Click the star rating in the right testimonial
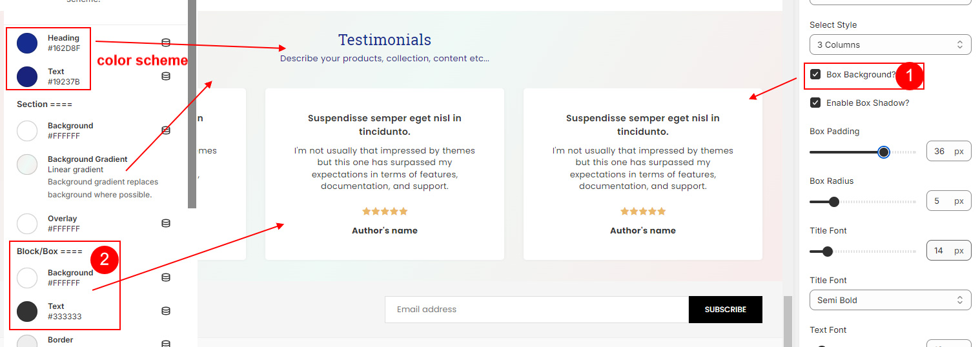Image resolution: width=980 pixels, height=347 pixels. coord(643,211)
